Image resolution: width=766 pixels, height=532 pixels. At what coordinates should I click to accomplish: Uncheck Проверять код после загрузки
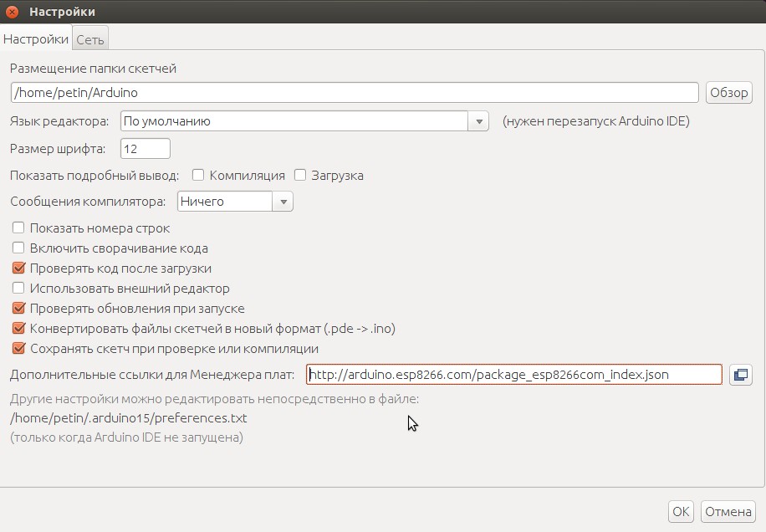click(18, 269)
